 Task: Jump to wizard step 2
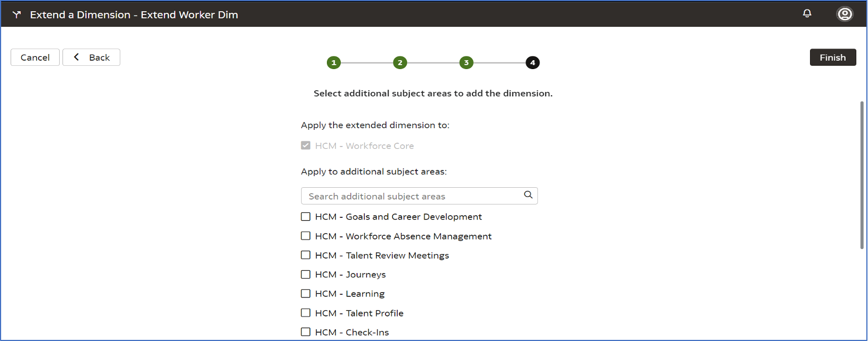pos(399,63)
